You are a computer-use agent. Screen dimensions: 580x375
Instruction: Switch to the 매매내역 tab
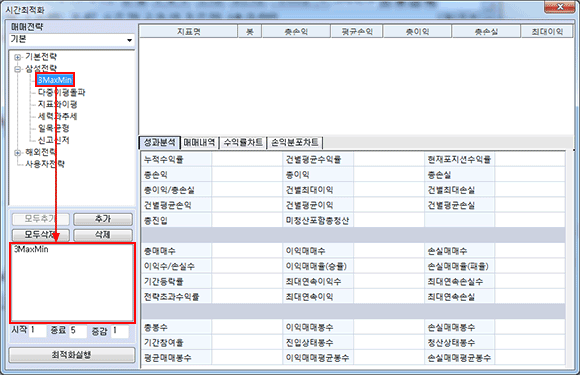199,142
